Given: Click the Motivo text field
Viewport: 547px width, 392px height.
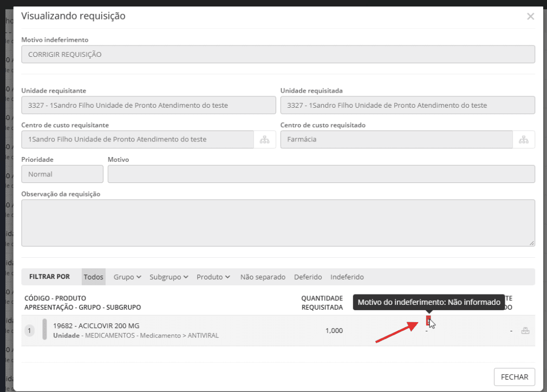Looking at the screenshot, I should point(321,174).
